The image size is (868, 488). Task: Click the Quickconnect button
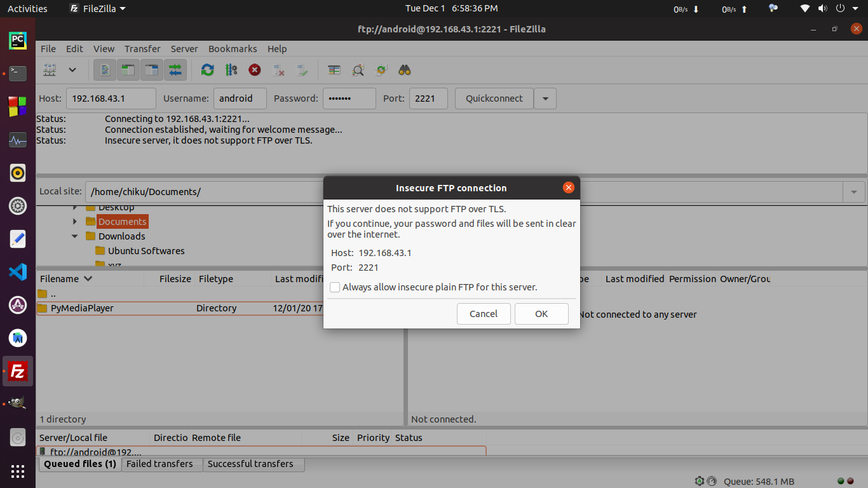click(494, 98)
